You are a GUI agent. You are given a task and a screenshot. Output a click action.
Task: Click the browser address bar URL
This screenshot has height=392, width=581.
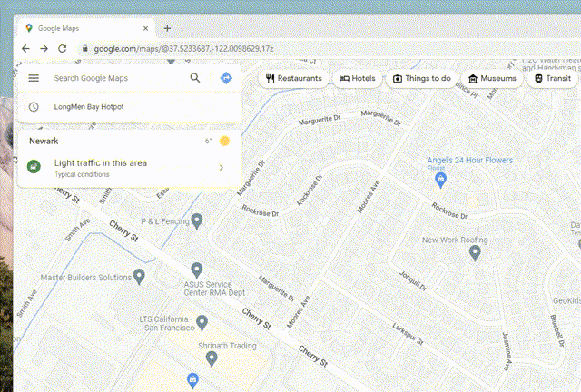coord(183,48)
